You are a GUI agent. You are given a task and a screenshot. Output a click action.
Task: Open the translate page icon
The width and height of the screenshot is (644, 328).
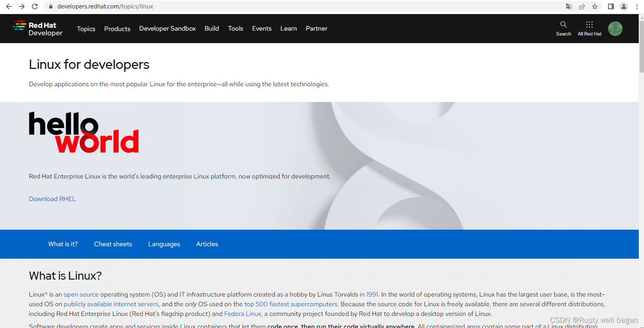click(569, 6)
